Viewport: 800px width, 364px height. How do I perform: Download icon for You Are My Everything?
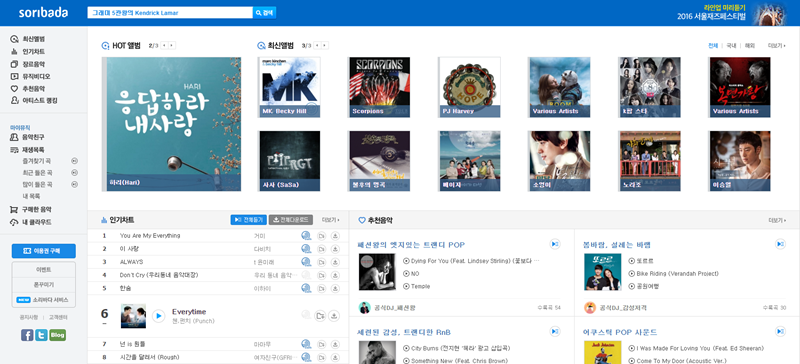335,236
